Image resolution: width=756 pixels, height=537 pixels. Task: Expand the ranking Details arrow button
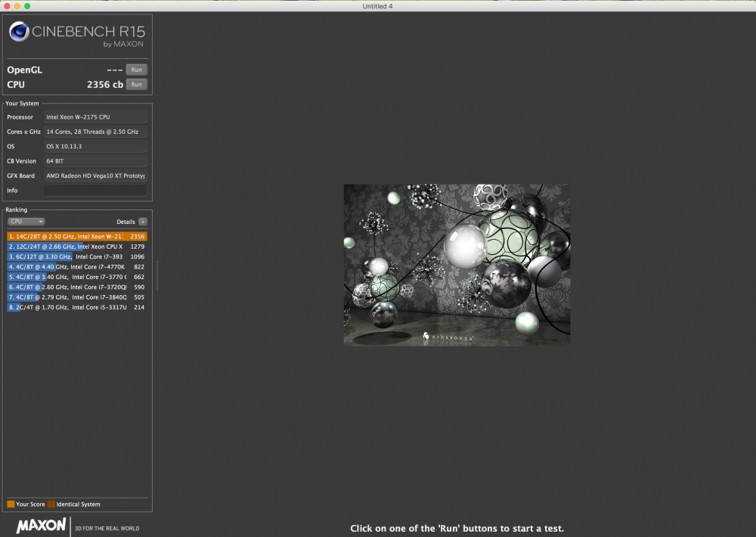pyautogui.click(x=143, y=222)
